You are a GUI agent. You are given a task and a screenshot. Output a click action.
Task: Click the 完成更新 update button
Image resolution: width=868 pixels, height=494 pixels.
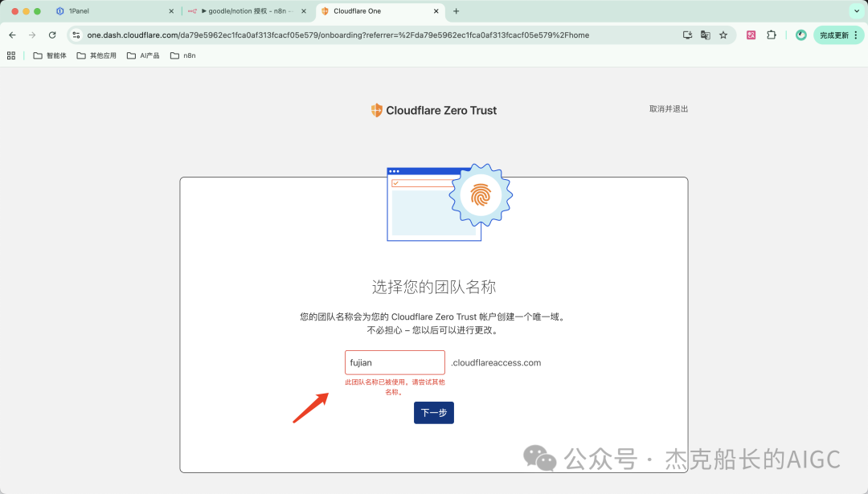[838, 35]
